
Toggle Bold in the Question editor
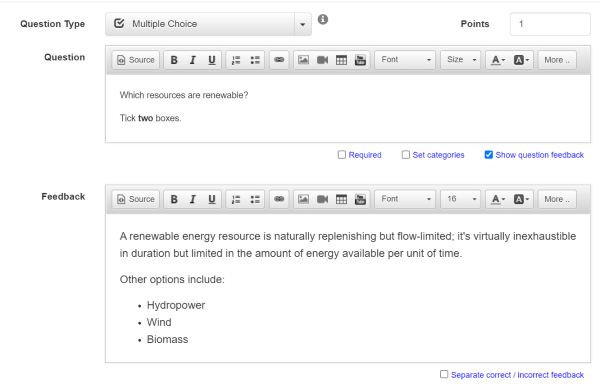[174, 60]
